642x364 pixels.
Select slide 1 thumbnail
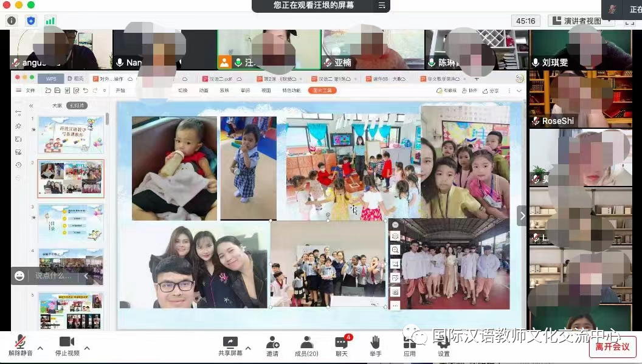71,135
